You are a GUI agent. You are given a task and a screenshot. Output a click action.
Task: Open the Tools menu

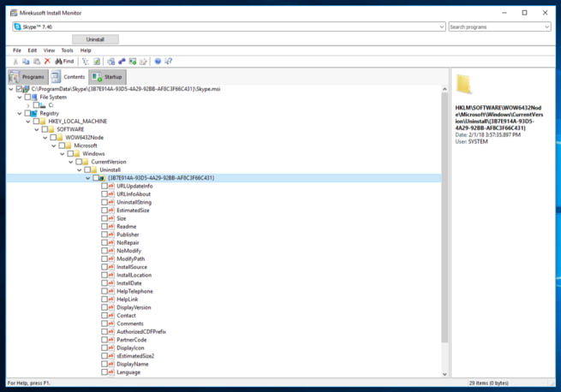tap(67, 50)
